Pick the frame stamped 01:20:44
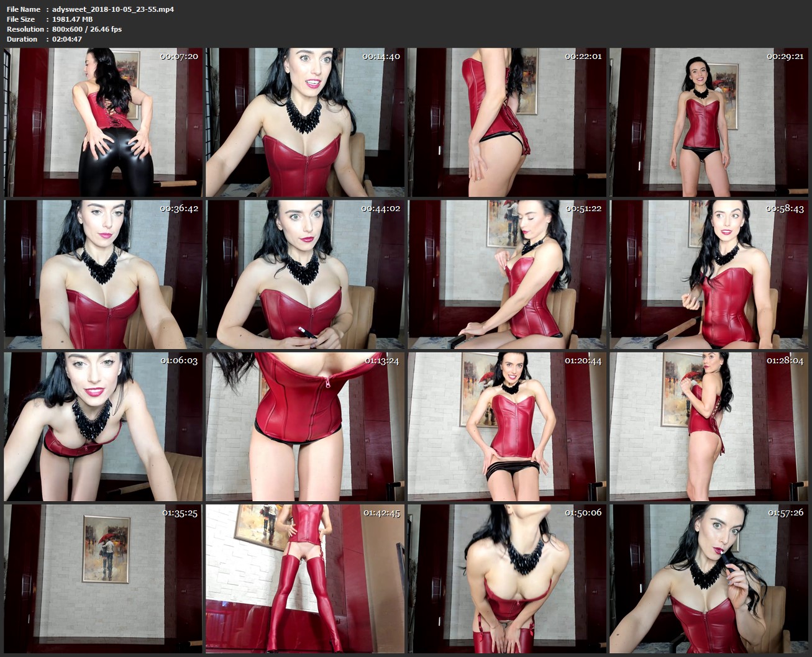This screenshot has width=812, height=657. point(507,427)
